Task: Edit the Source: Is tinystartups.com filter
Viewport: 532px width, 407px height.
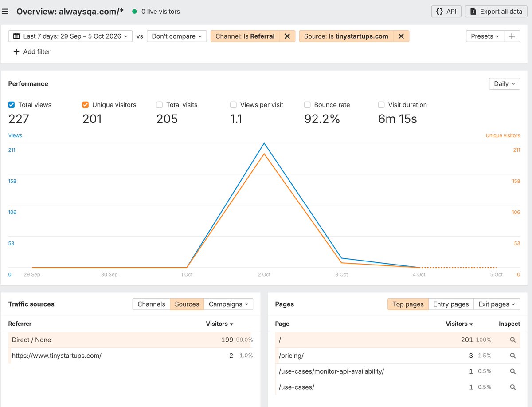Action: [x=346, y=36]
